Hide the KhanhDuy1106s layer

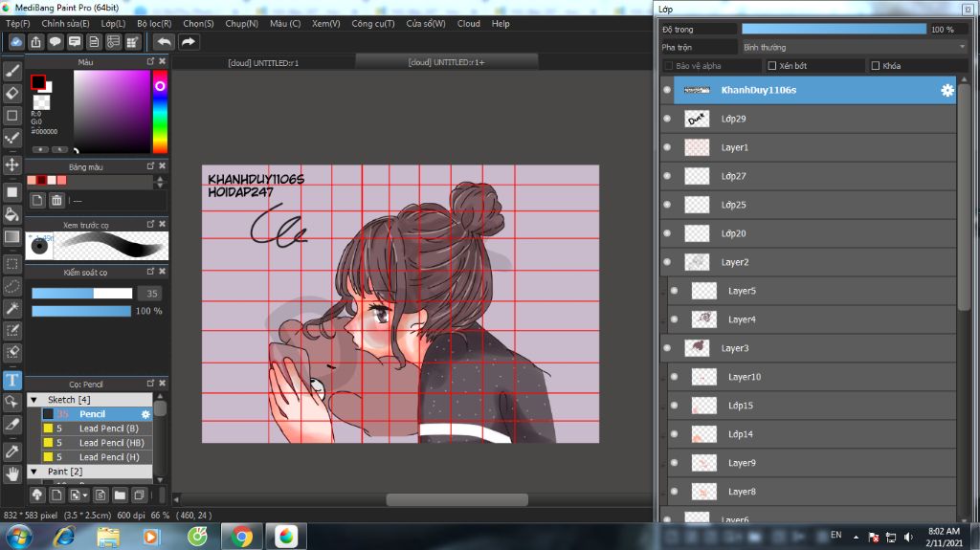coord(667,90)
